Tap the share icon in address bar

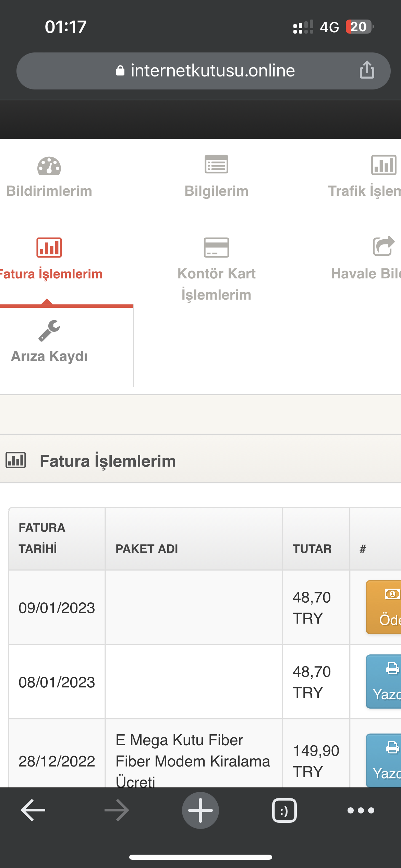point(367,70)
